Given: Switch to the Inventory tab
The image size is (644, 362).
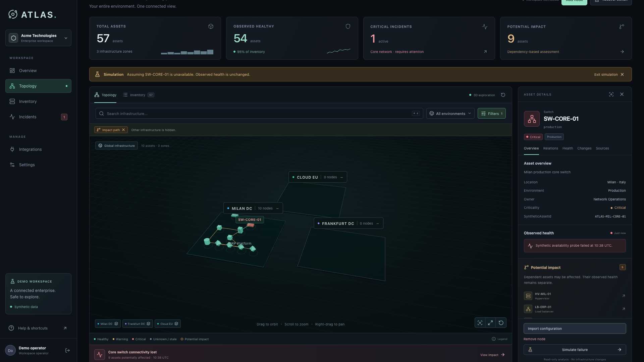Looking at the screenshot, I should pyautogui.click(x=138, y=95).
